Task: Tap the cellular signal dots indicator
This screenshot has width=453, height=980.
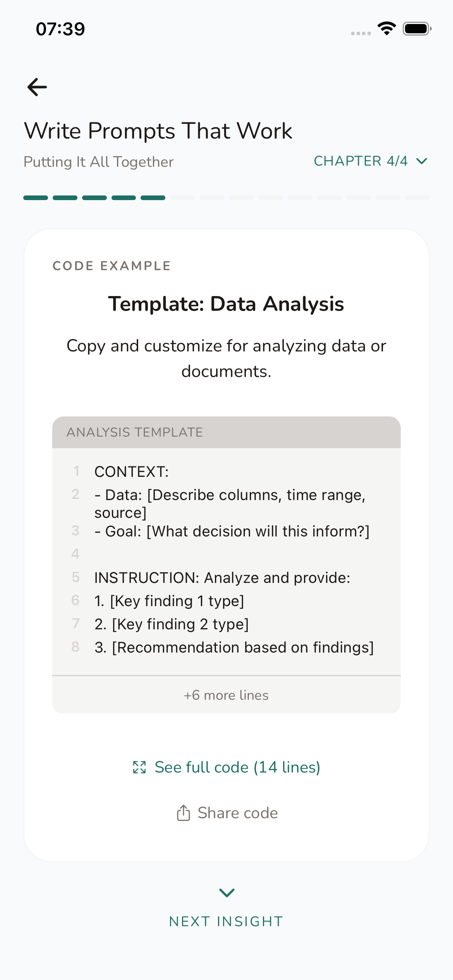Action: pos(361,33)
